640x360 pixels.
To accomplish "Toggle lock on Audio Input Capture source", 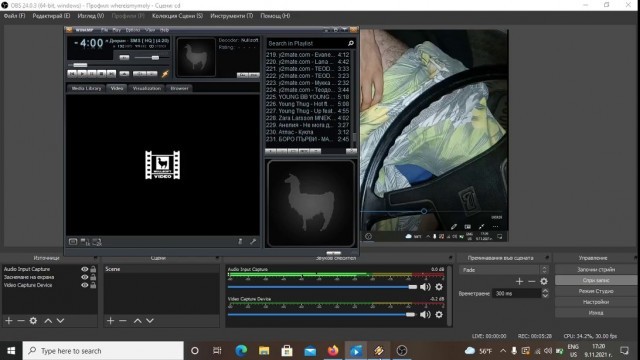I will pyautogui.click(x=93, y=269).
